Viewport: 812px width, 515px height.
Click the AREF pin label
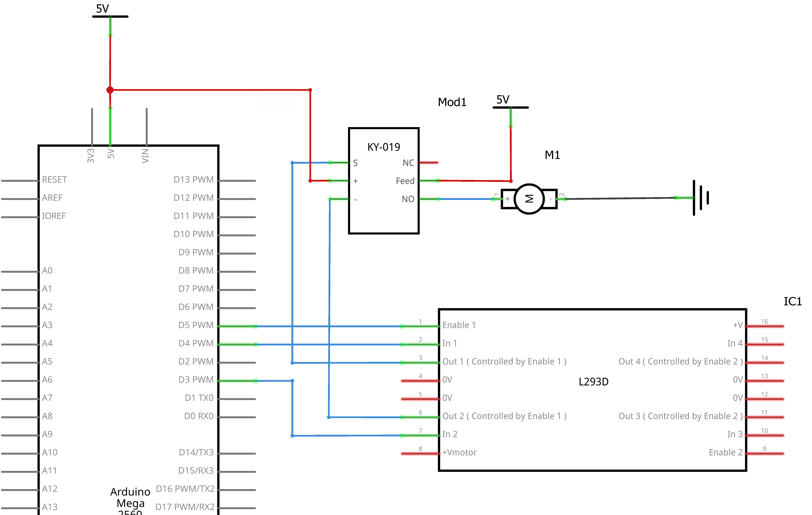52,198
